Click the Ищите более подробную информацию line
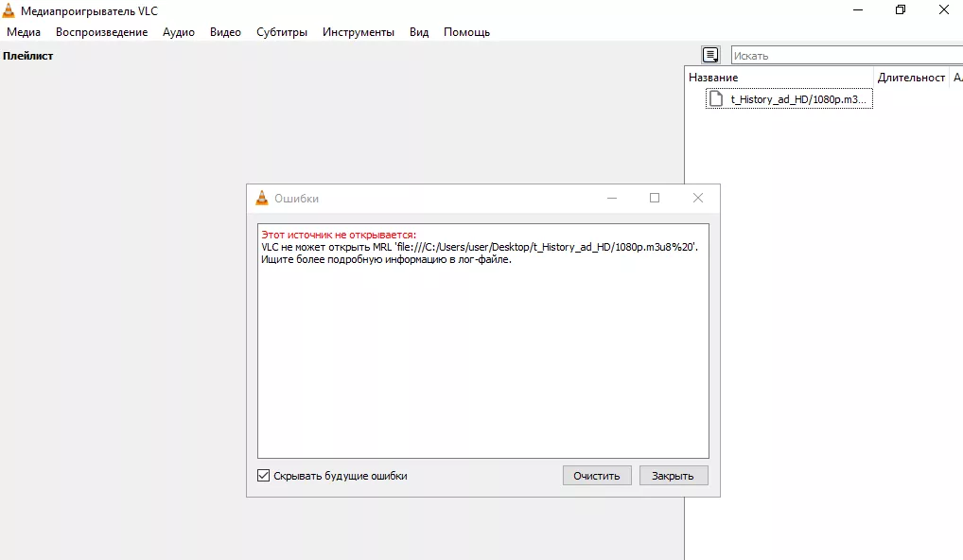 pyautogui.click(x=386, y=259)
